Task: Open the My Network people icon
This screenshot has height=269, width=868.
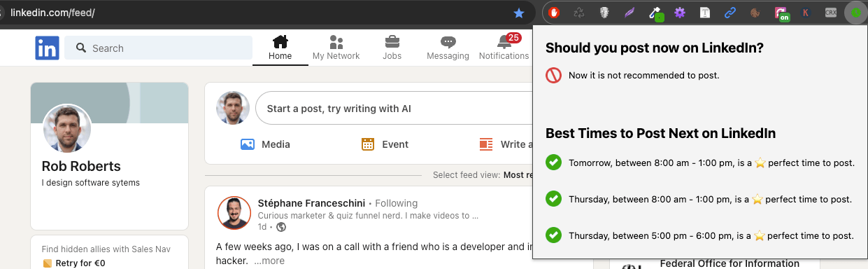Action: coord(336,48)
